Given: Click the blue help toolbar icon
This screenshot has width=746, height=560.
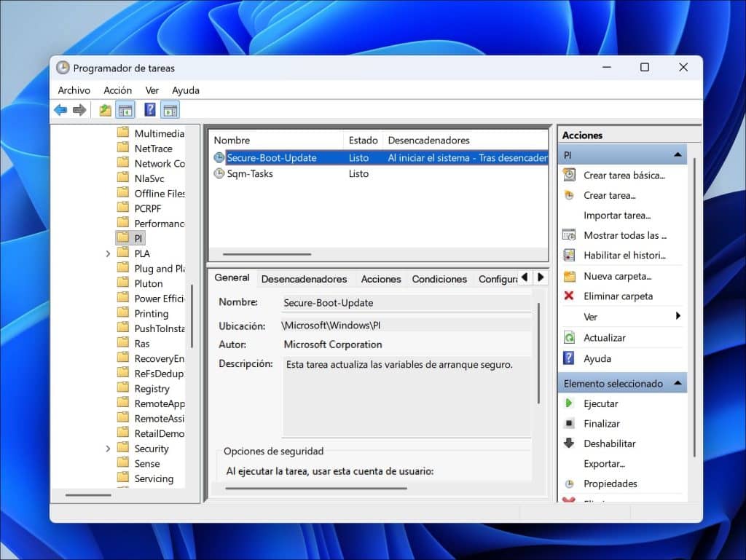Looking at the screenshot, I should [150, 110].
